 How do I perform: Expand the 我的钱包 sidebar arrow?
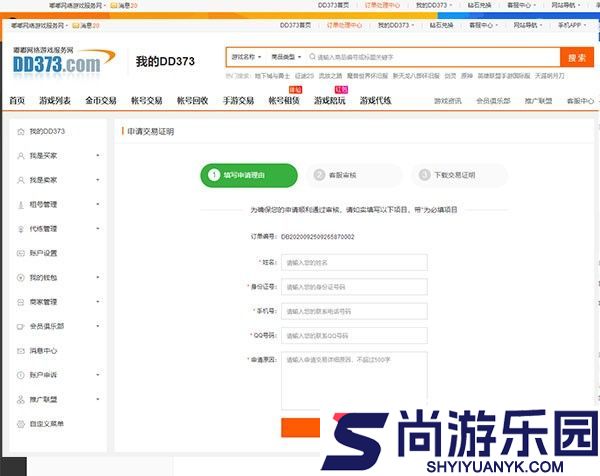[98, 277]
